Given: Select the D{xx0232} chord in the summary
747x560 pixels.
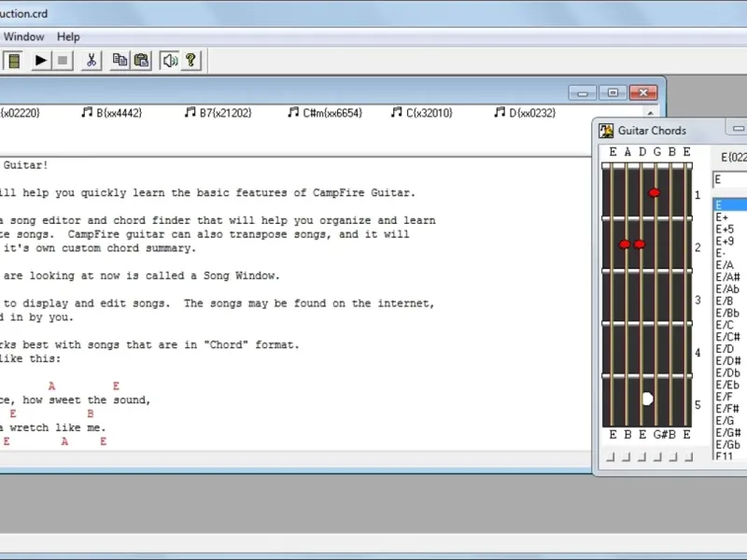Looking at the screenshot, I should point(525,113).
